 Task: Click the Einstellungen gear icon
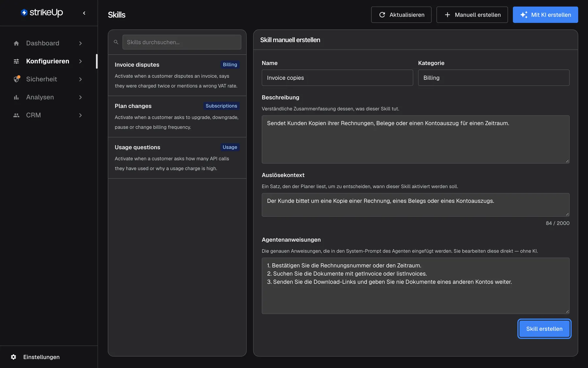point(13,357)
